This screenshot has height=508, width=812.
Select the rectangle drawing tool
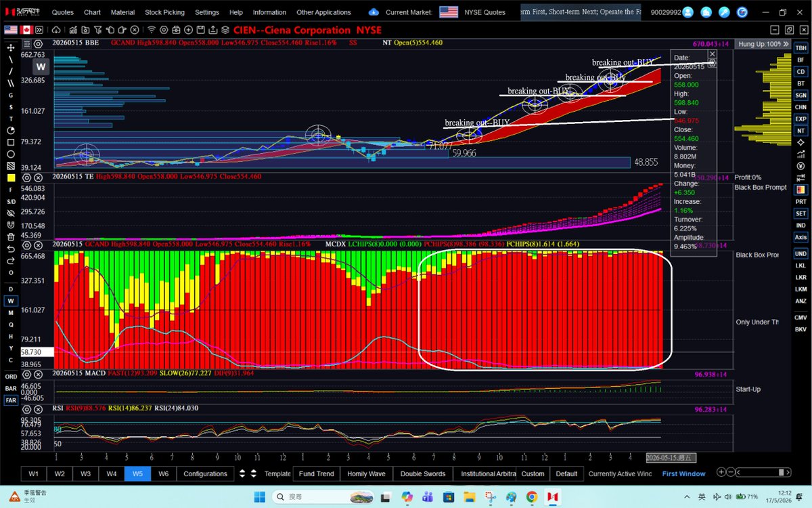tap(11, 142)
